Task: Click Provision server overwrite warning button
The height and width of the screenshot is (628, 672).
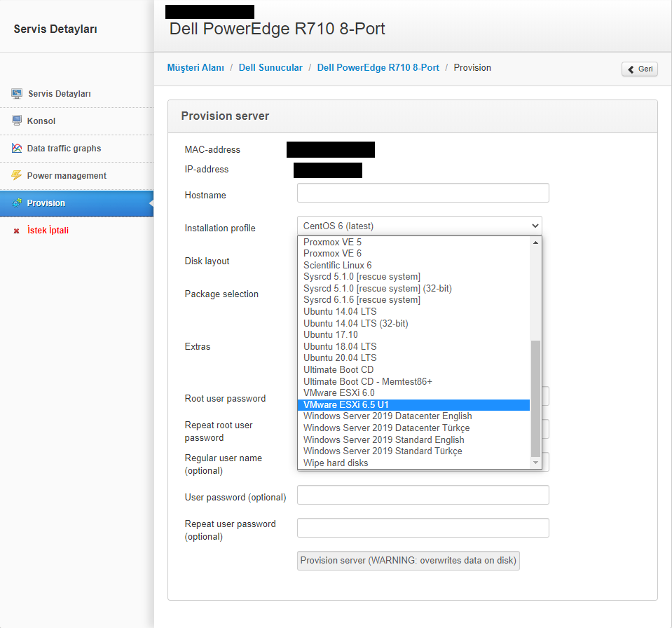Action: coord(409,561)
